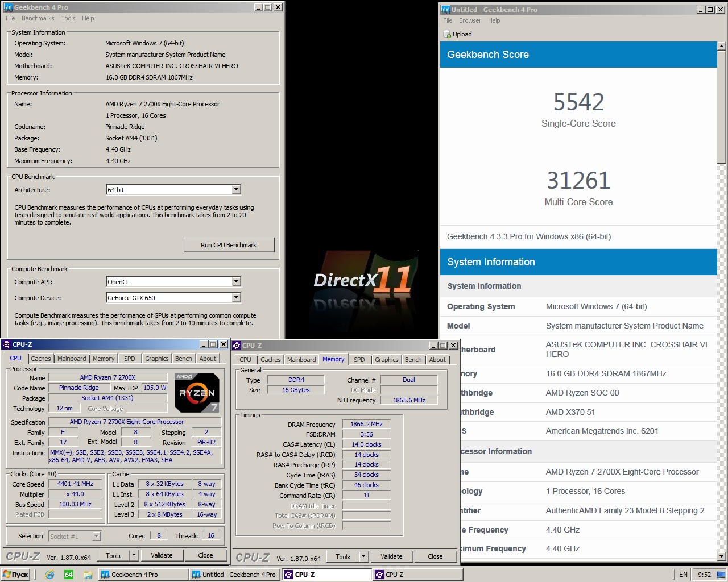Open File menu in Untitled results window

pos(448,20)
